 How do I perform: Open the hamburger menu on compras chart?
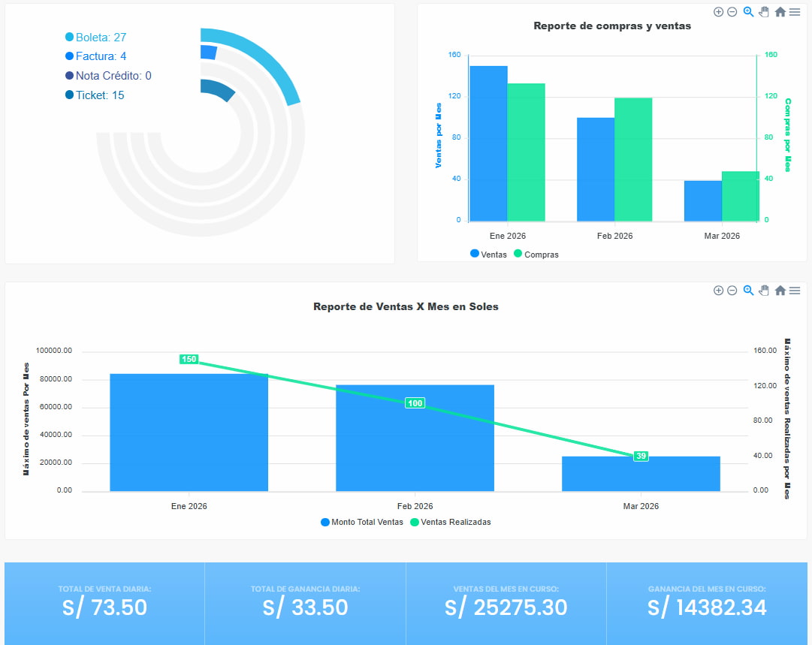pyautogui.click(x=795, y=11)
